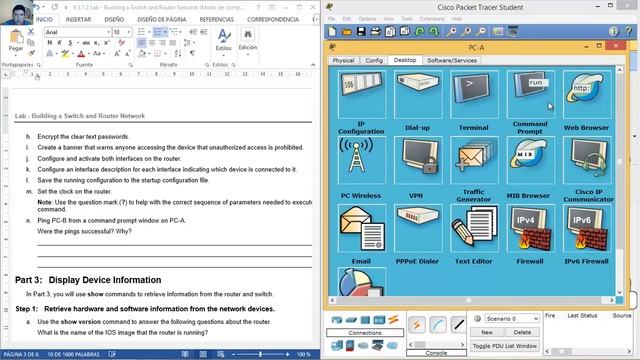Open the MIB Browser
This screenshot has height=360, width=640.
530,160
